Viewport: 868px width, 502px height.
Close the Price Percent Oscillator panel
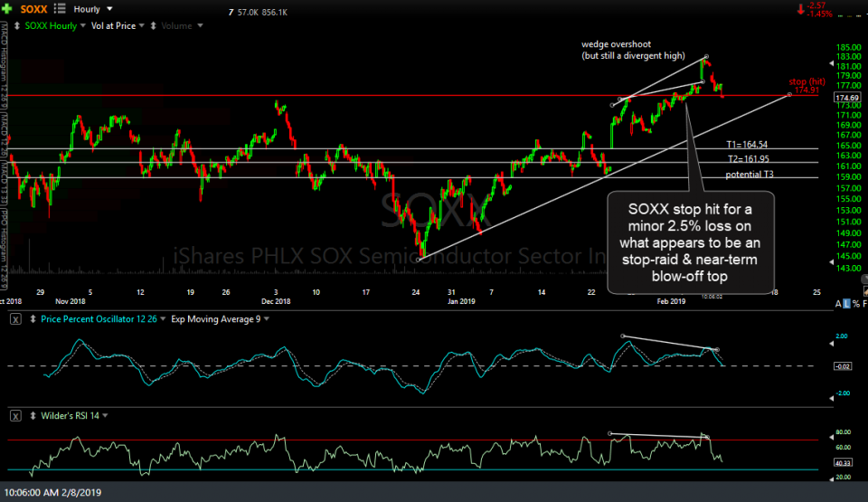(x=15, y=319)
